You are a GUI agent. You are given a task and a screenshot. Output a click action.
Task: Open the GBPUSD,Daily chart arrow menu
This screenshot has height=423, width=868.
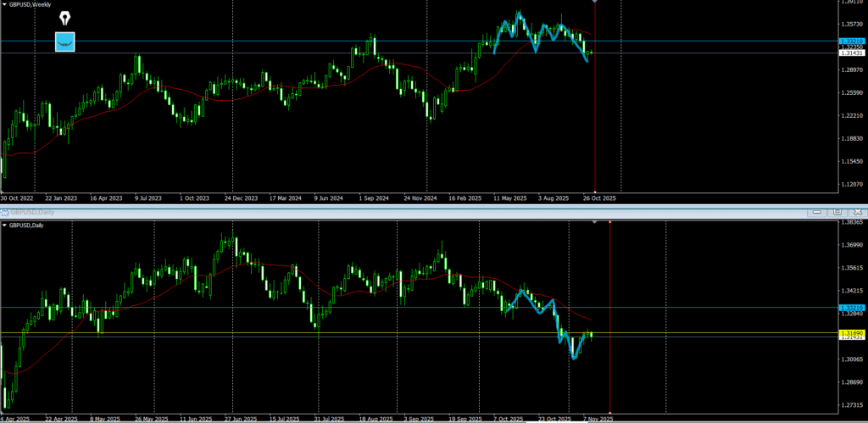[x=4, y=225]
